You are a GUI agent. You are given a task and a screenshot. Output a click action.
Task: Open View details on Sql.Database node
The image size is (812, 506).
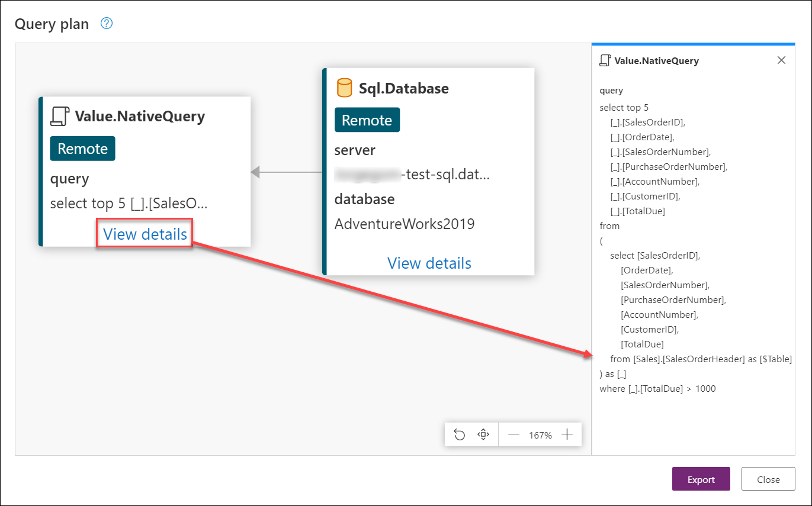(429, 263)
